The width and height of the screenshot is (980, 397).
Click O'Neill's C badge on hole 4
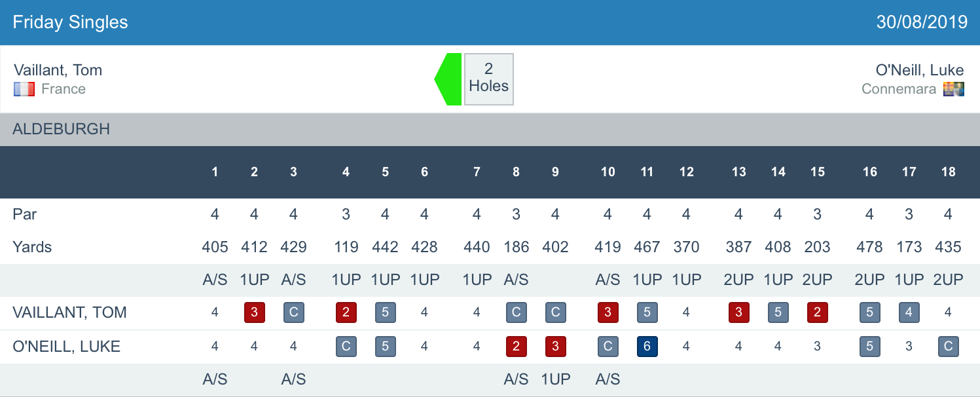pos(346,347)
